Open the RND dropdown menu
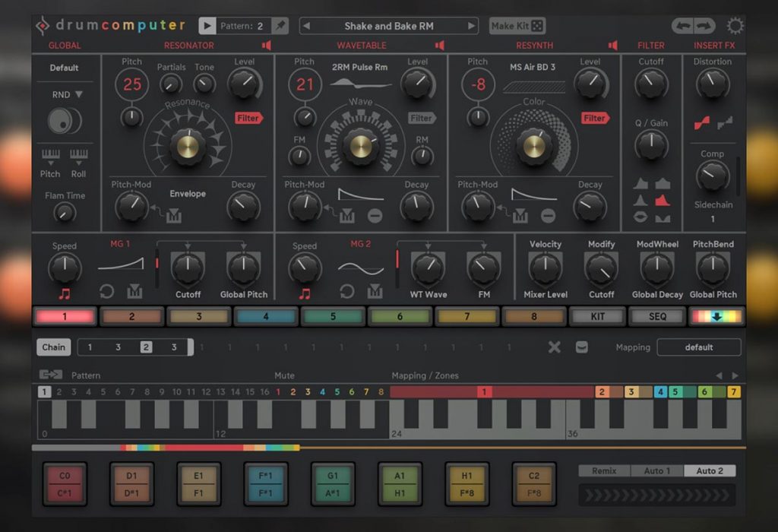Image resolution: width=778 pixels, height=532 pixels. [67, 95]
